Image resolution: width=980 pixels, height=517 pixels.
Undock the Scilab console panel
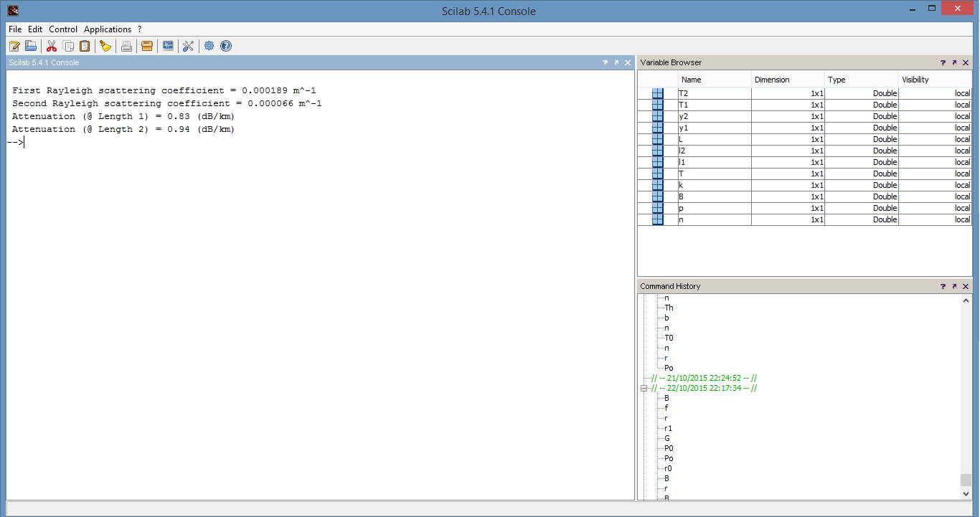(616, 62)
